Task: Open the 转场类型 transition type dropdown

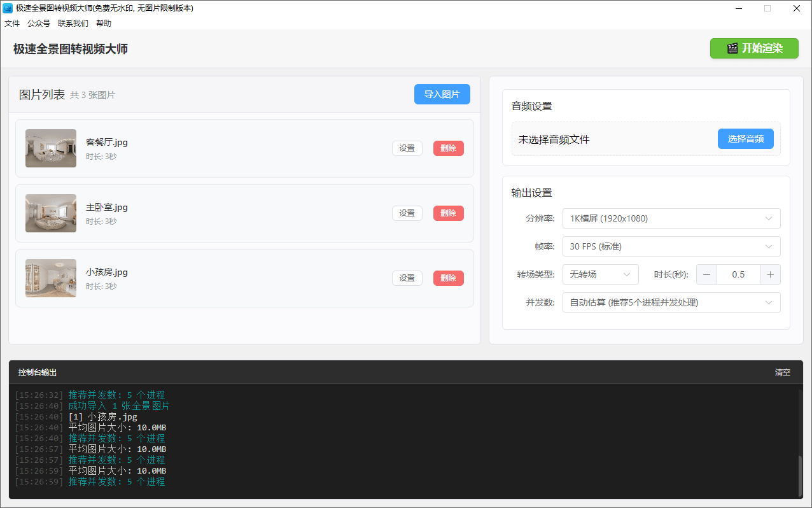Action: pos(600,274)
